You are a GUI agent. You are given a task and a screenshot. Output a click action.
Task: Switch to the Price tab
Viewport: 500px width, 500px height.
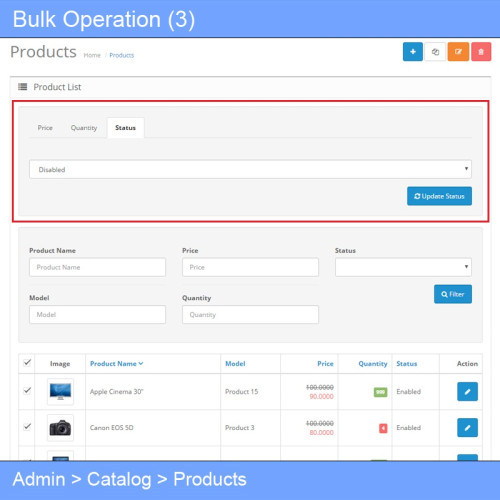(45, 128)
